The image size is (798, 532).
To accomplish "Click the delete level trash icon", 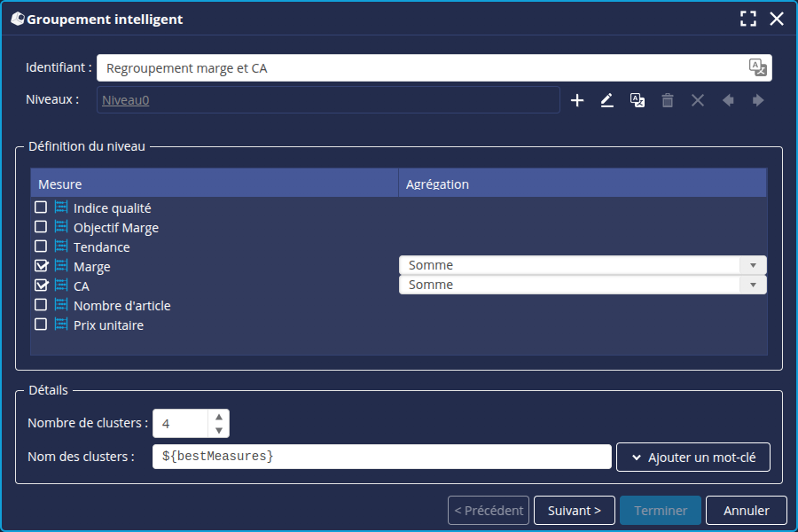I will tap(668, 101).
